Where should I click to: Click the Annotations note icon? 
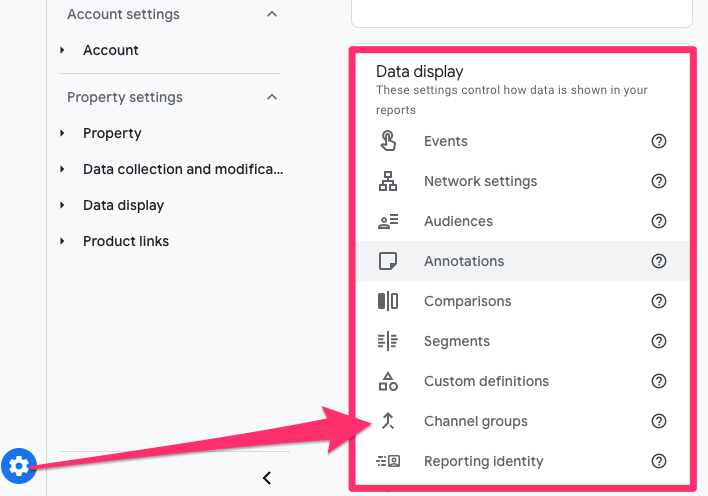388,261
